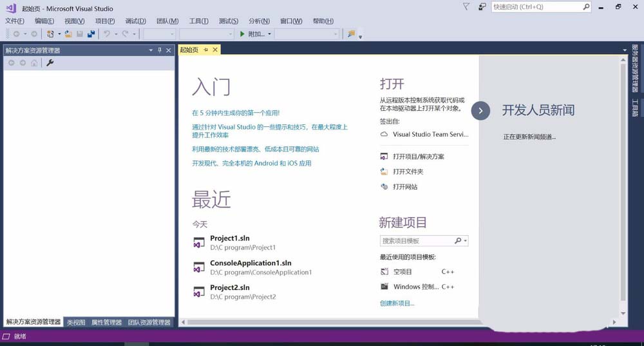
Task: Open the 工具(T) menu
Action: pyautogui.click(x=199, y=21)
